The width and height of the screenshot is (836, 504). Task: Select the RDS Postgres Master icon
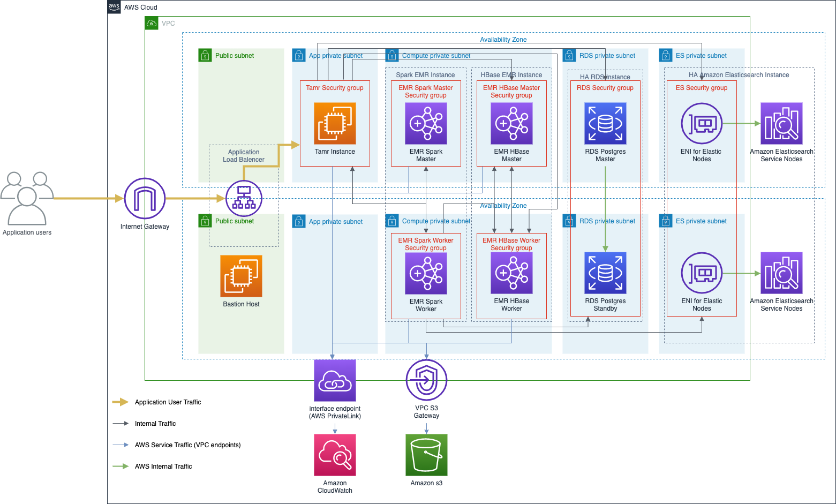coord(605,123)
